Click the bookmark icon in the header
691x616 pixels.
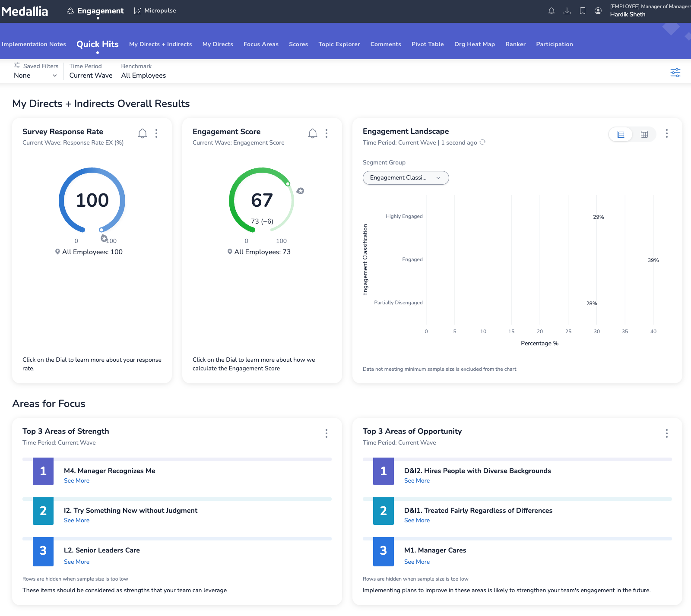click(x=583, y=11)
